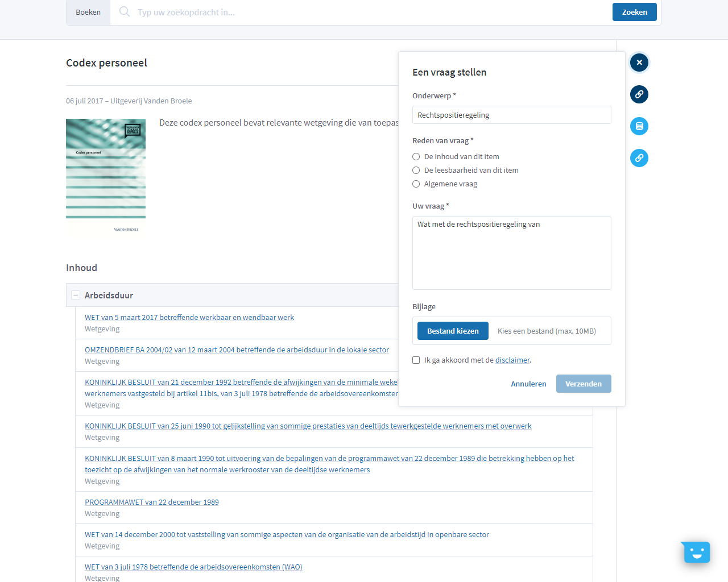Select 'Algemene vraag' as reden van vraag

[416, 184]
